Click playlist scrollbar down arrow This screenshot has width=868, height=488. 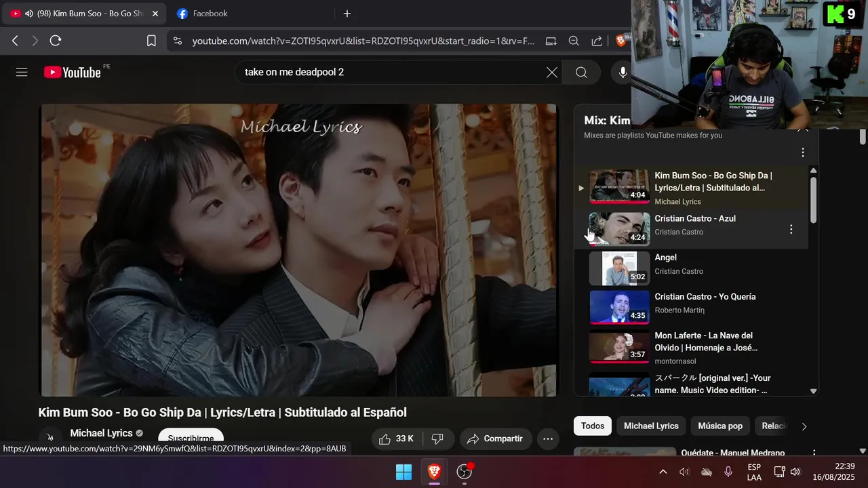coord(813,391)
